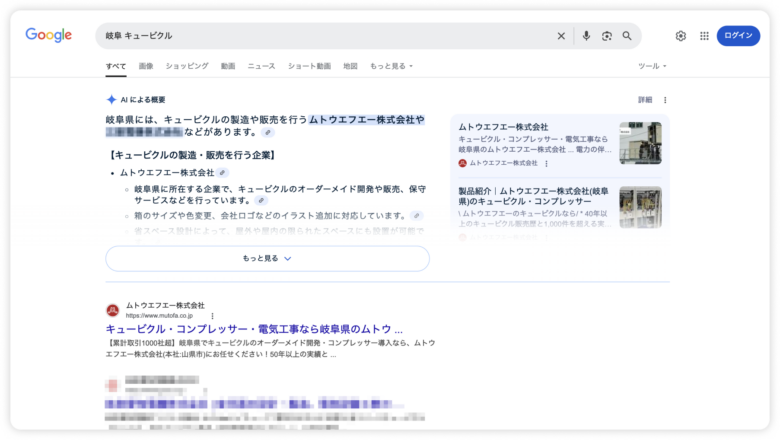Open three-dot menu on first side card
Viewport: 780px width, 440px height.
[x=546, y=164]
